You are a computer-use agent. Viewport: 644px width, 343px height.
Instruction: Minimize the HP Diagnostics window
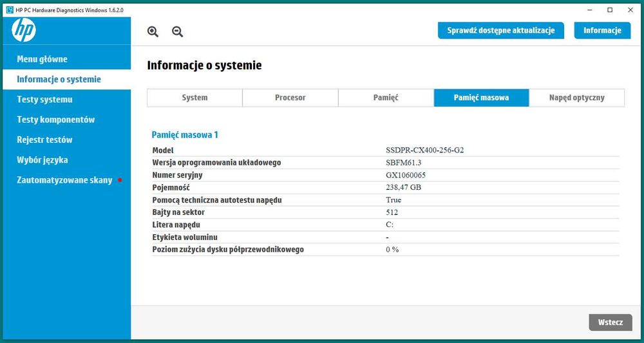click(x=590, y=10)
